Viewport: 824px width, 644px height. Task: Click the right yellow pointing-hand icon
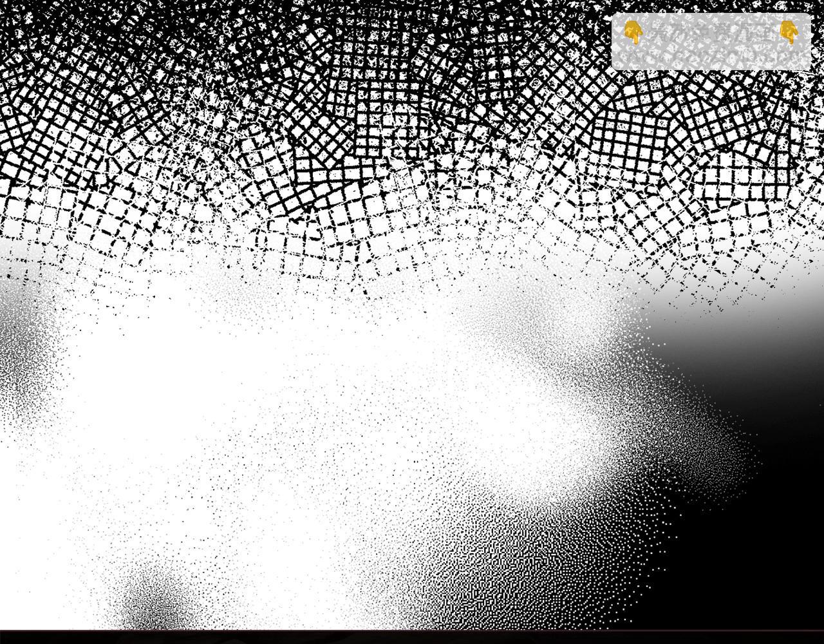pyautogui.click(x=789, y=32)
